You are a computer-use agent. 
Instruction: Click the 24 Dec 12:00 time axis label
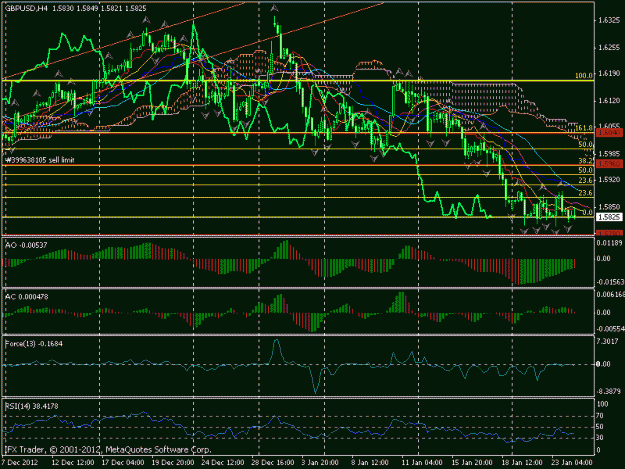(222, 463)
